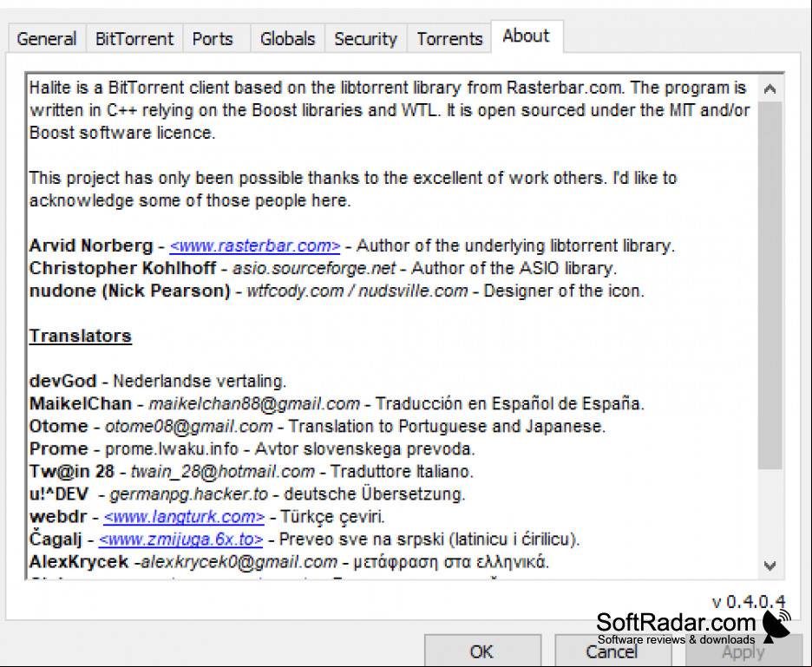Click the greyed-out Apply button

tap(743, 652)
